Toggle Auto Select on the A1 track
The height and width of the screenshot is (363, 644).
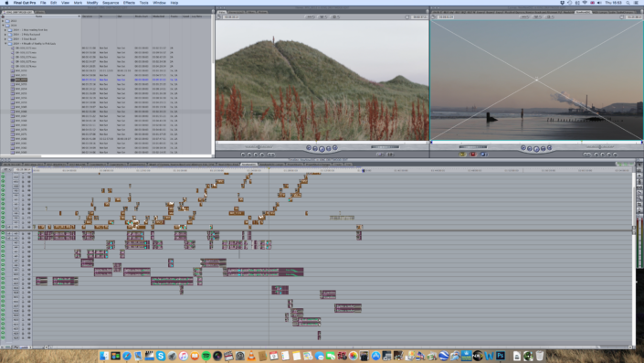[28, 233]
